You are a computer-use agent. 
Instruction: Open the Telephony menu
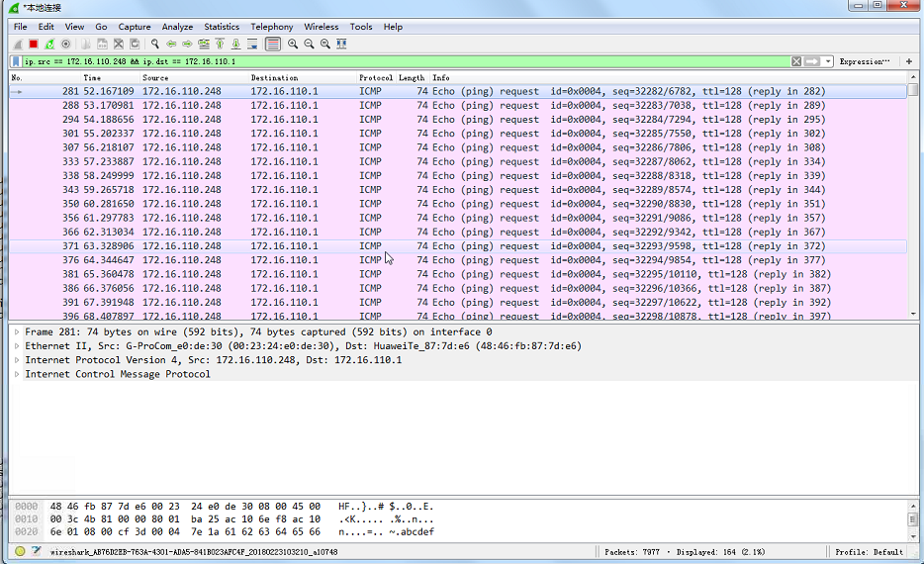[271, 27]
